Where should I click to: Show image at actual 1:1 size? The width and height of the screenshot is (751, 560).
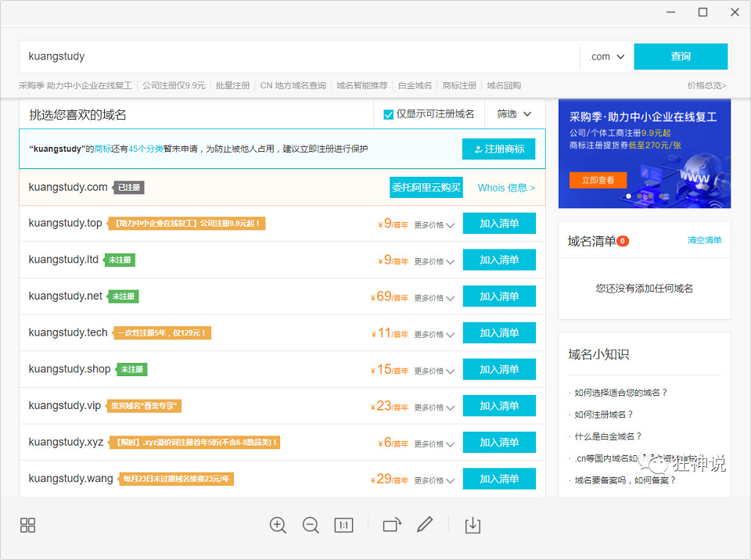pyautogui.click(x=343, y=525)
